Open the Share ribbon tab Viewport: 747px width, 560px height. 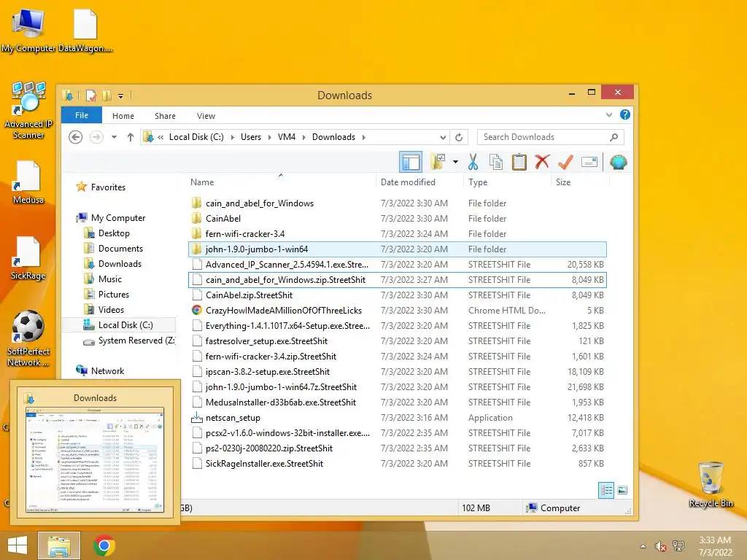pyautogui.click(x=165, y=116)
